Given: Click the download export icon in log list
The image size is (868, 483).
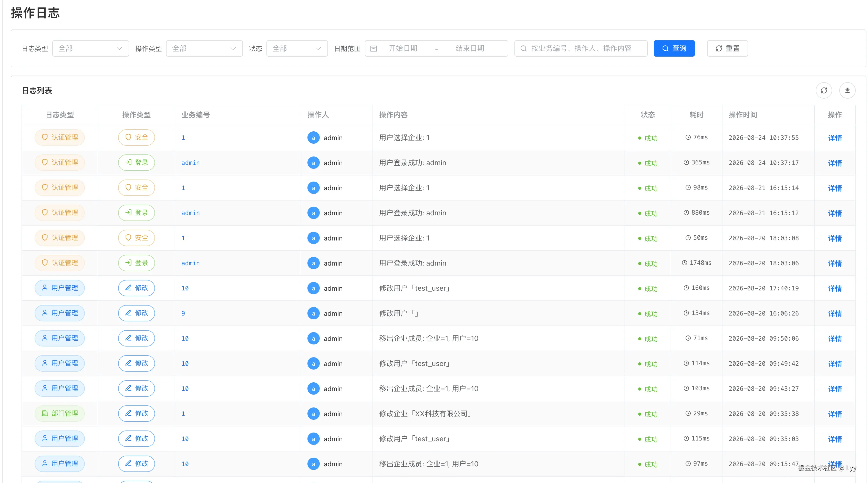Looking at the screenshot, I should (x=847, y=90).
